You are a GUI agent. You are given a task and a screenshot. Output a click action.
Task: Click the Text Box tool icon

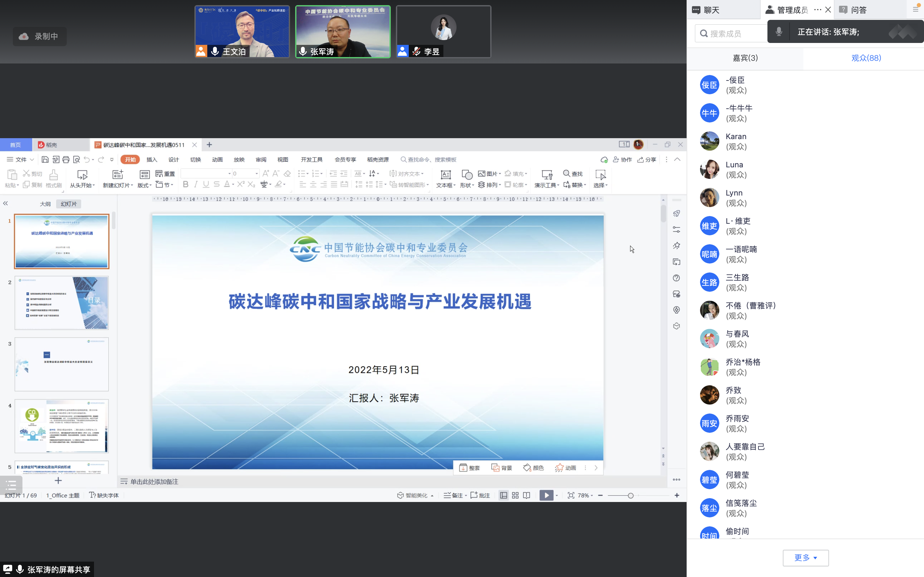point(445,175)
